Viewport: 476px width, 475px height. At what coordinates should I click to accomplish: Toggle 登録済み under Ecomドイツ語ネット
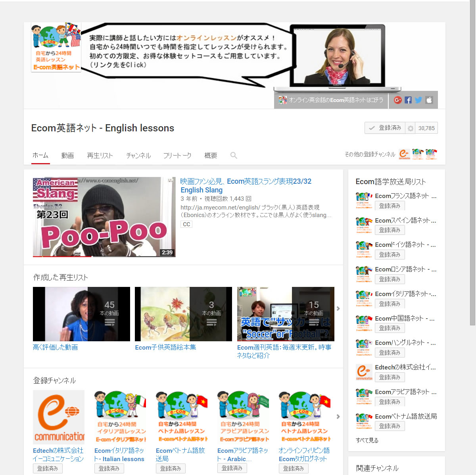click(390, 255)
